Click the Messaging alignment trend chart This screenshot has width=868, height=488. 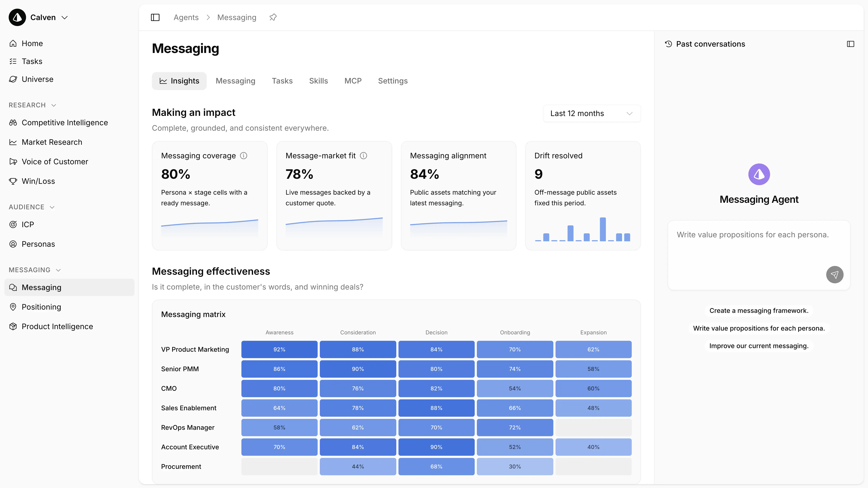(459, 229)
